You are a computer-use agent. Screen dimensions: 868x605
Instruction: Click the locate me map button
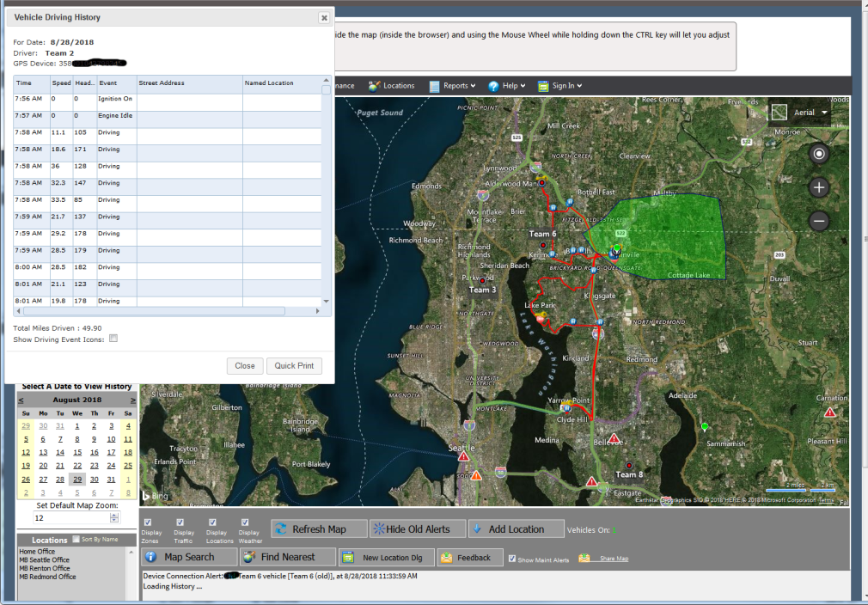(x=819, y=154)
